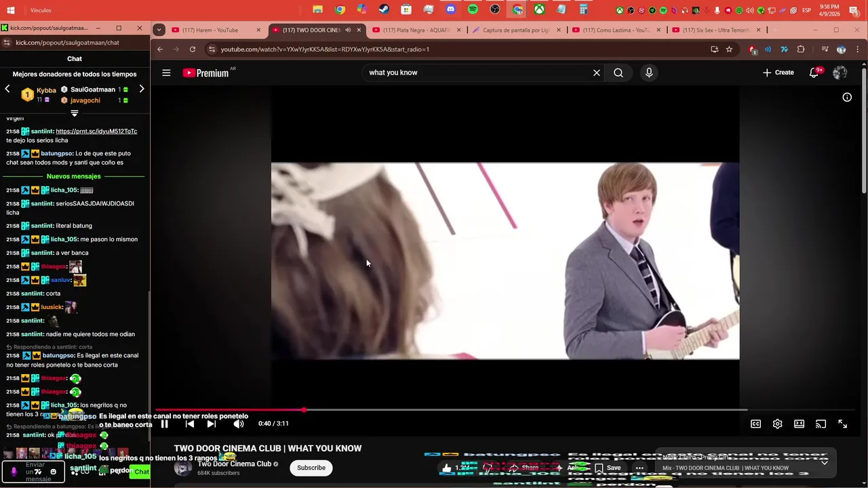Switch to Como Lastima YouTube tab

click(616, 30)
